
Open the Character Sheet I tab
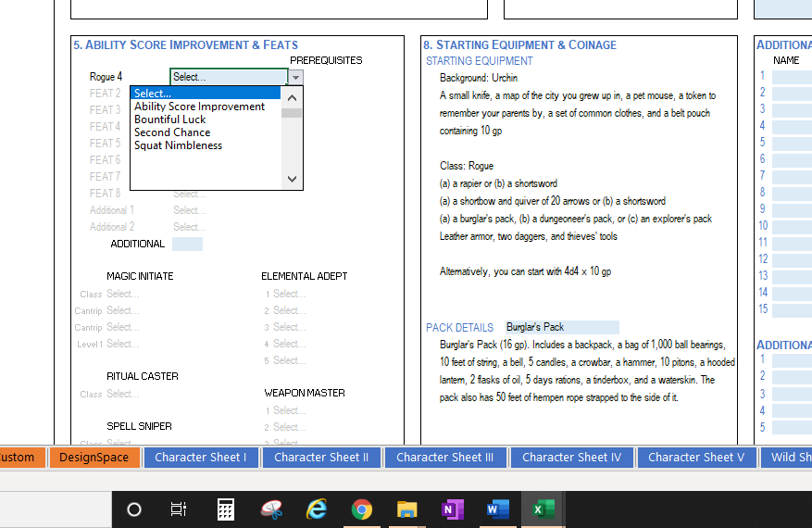click(x=200, y=458)
